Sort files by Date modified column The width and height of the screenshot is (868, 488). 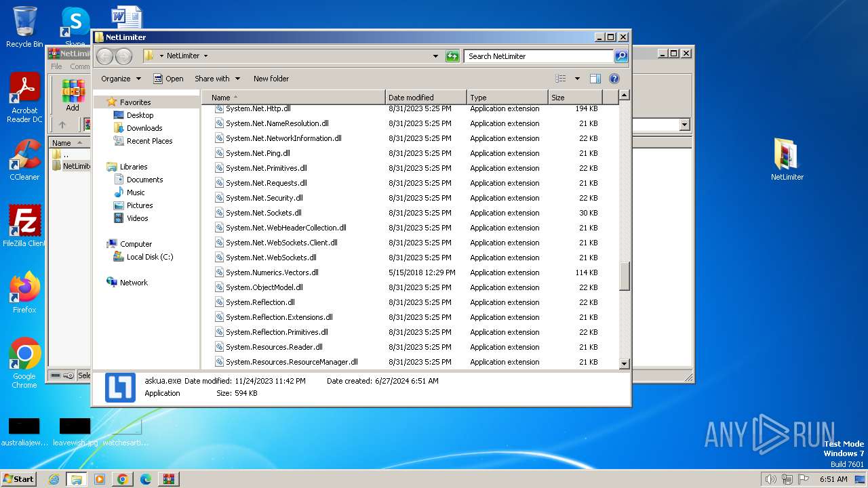tap(426, 98)
